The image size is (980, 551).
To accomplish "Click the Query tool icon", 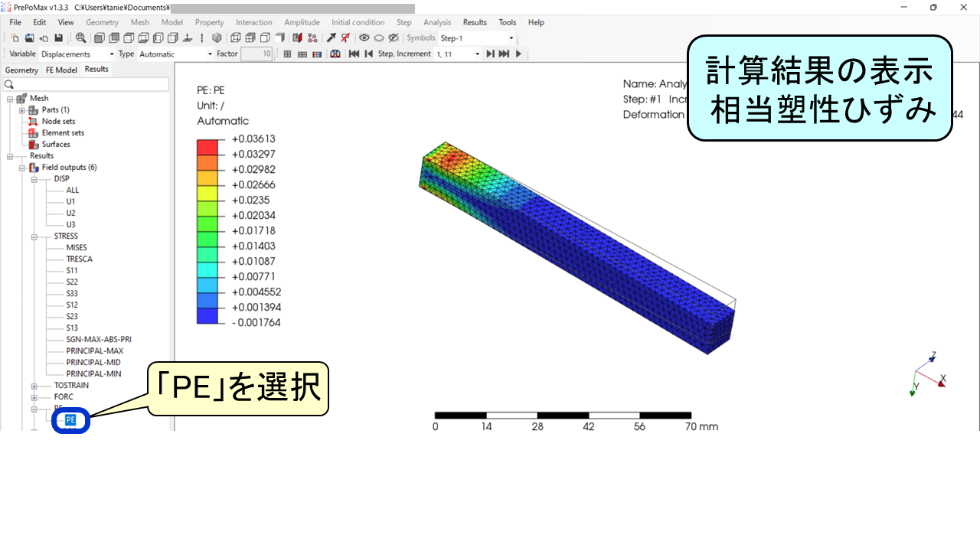I will click(x=331, y=38).
